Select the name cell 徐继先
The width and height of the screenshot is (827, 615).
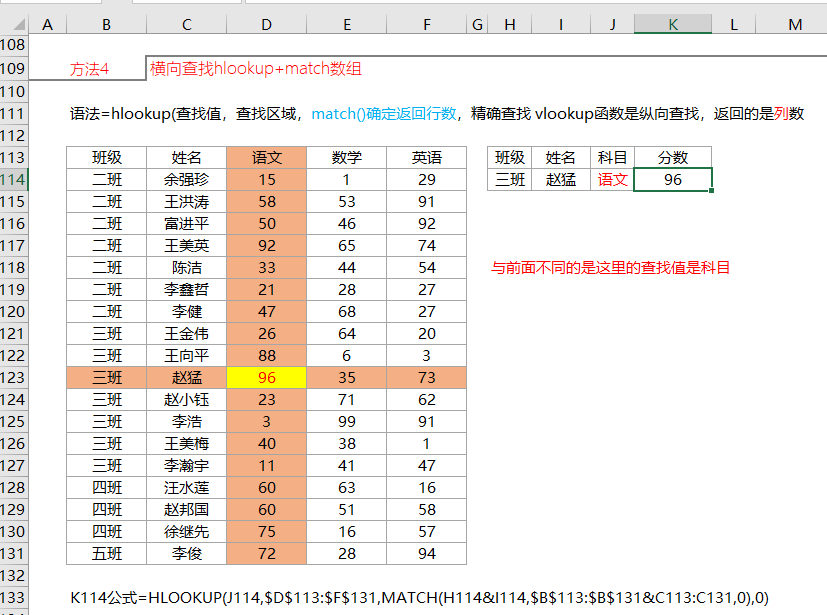point(186,532)
